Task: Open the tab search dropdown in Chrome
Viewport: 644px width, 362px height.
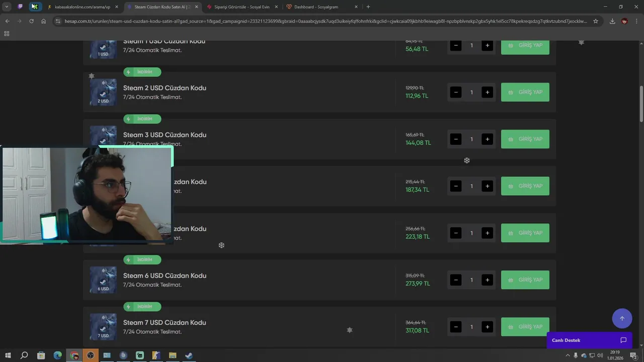Action: coord(7,7)
